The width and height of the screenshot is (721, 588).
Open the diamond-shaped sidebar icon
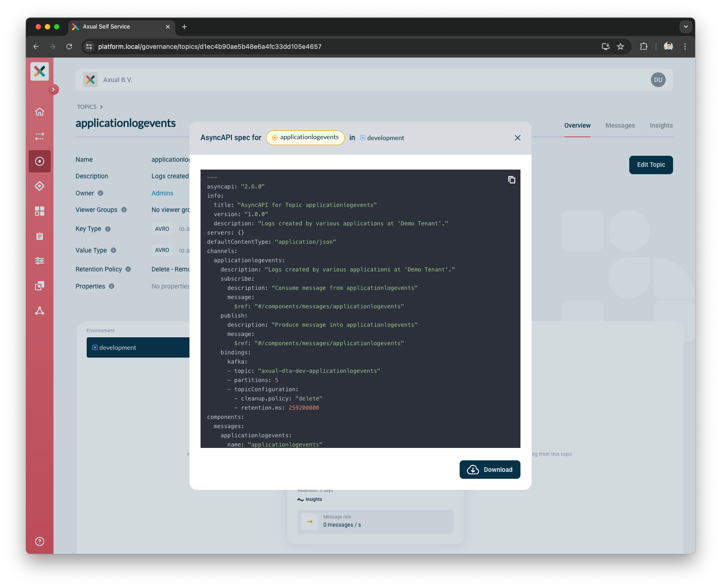(40, 186)
